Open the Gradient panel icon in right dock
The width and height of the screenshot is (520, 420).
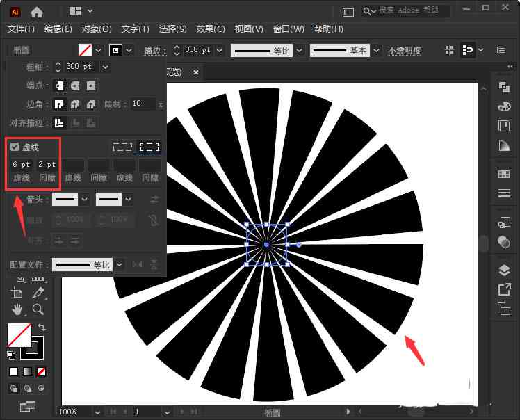click(504, 145)
